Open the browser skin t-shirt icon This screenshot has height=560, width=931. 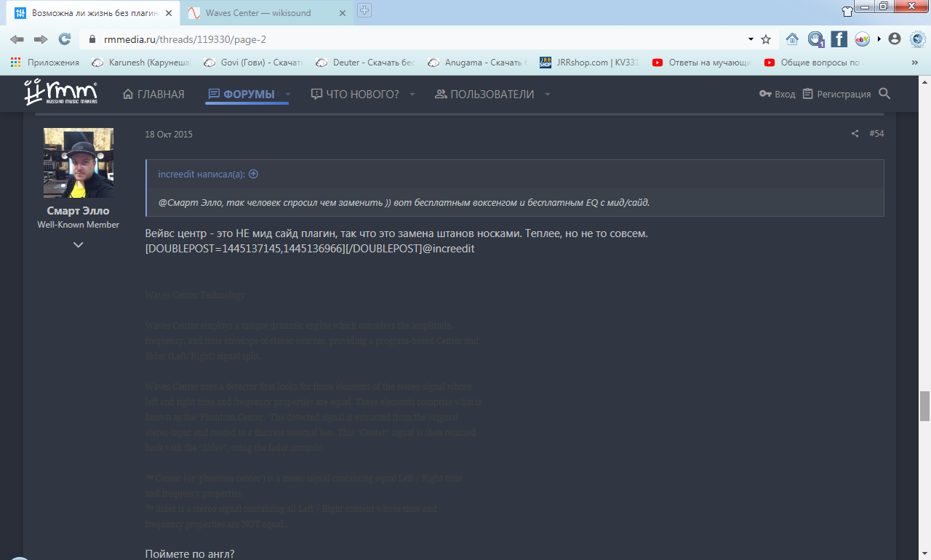847,11
